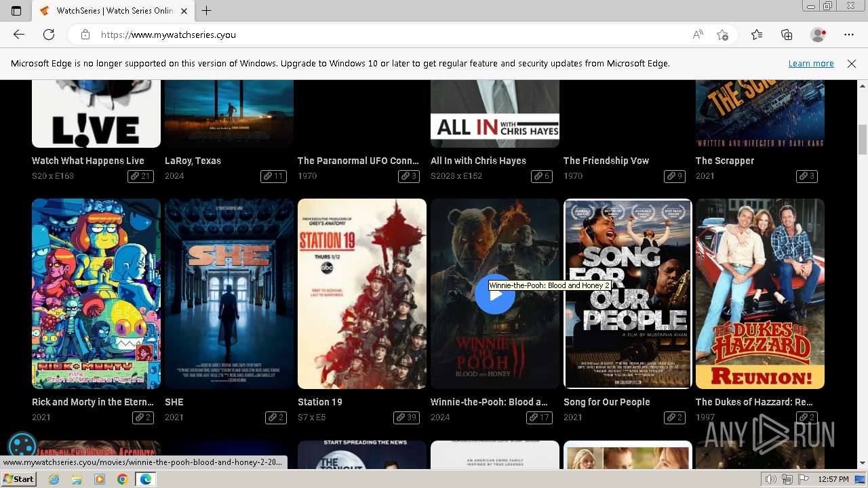Click the 21 links badge for Watch What Happens Live
This screenshot has width=868, height=488.
[141, 176]
